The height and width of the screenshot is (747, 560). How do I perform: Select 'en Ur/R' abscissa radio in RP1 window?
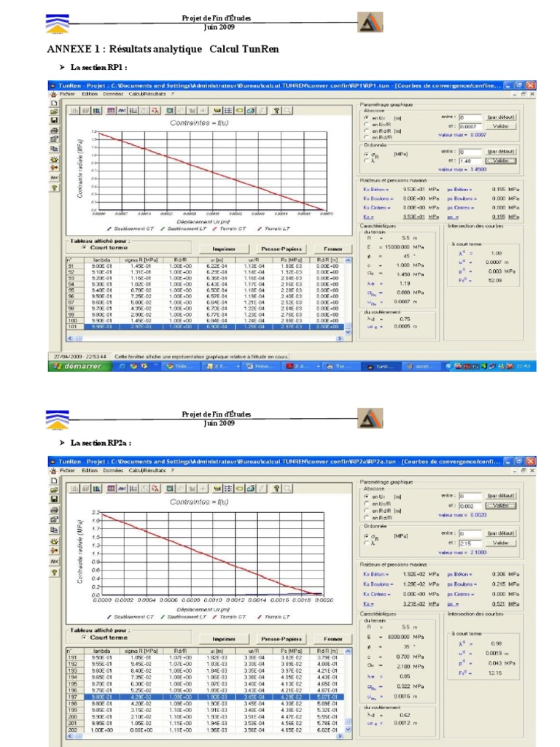(x=366, y=124)
